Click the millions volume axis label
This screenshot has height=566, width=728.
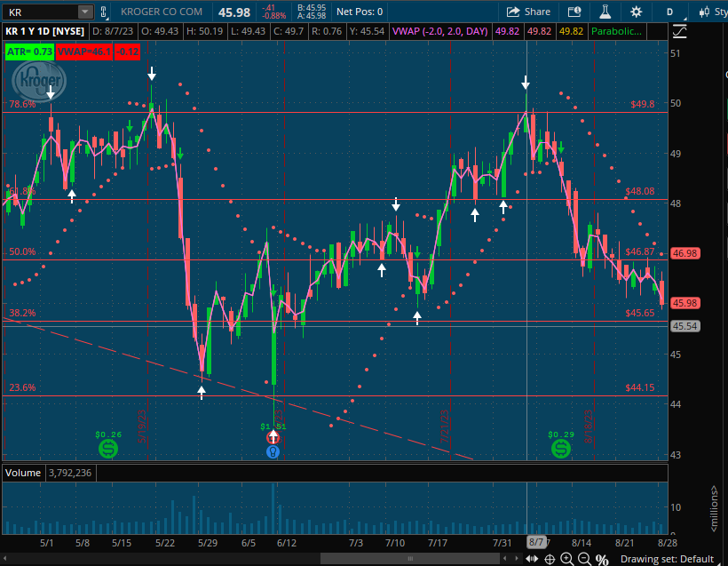(714, 508)
